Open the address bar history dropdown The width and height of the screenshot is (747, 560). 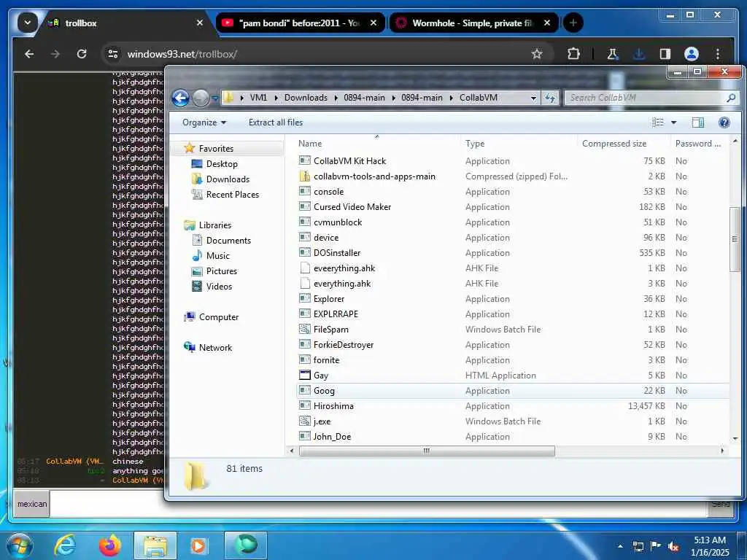(533, 98)
